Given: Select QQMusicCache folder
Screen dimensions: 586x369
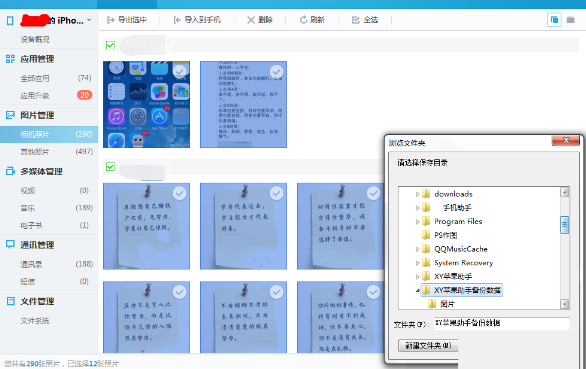Looking at the screenshot, I should 455,249.
